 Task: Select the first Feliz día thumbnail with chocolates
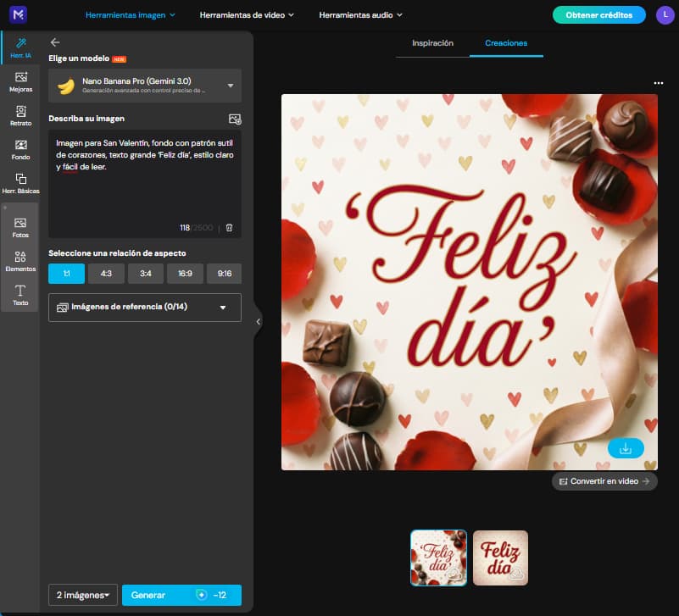coord(438,558)
